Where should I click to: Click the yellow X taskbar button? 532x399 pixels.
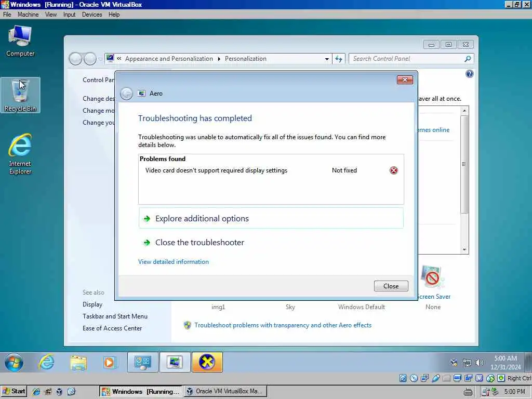207,362
